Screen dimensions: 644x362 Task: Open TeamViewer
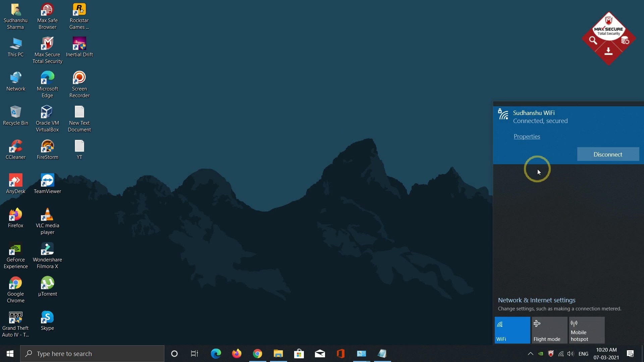(x=47, y=181)
